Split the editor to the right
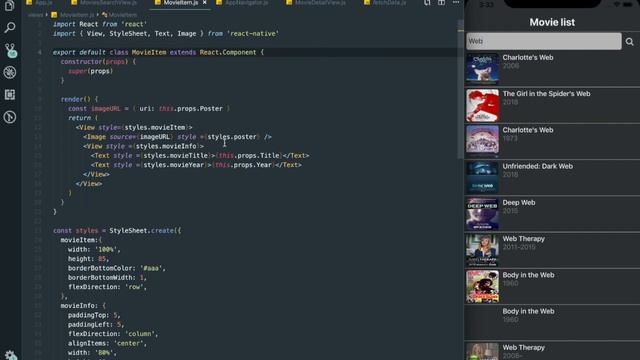The width and height of the screenshot is (640, 360). coord(442,3)
